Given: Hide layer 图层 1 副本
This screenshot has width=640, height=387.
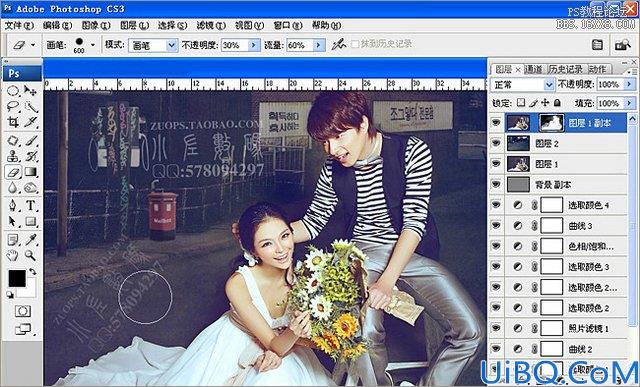Looking at the screenshot, I should [x=496, y=123].
